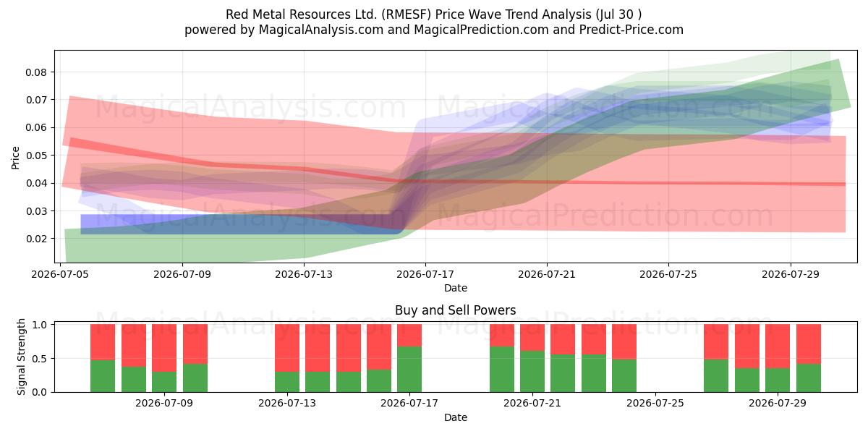This screenshot has height=434, width=868.
Task: Click the 'powered by MagicalAnalysis.com' subtitle line
Action: (x=434, y=30)
